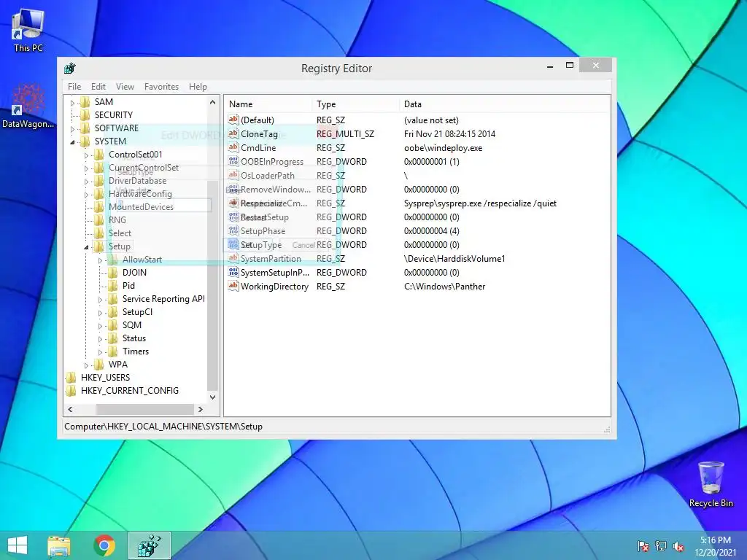Viewport: 747px width, 560px height.
Task: Select the This PC desktop icon
Action: click(x=28, y=31)
